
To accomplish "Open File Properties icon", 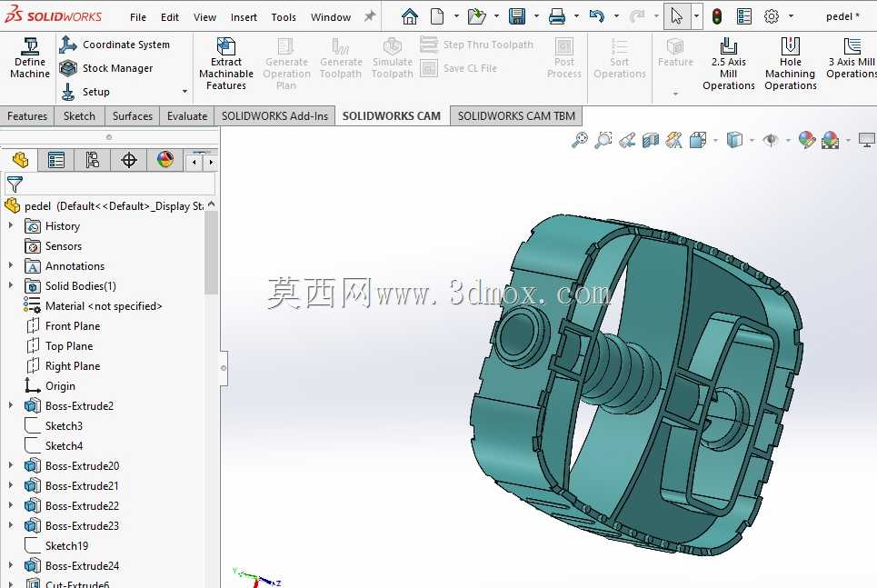I will point(744,16).
